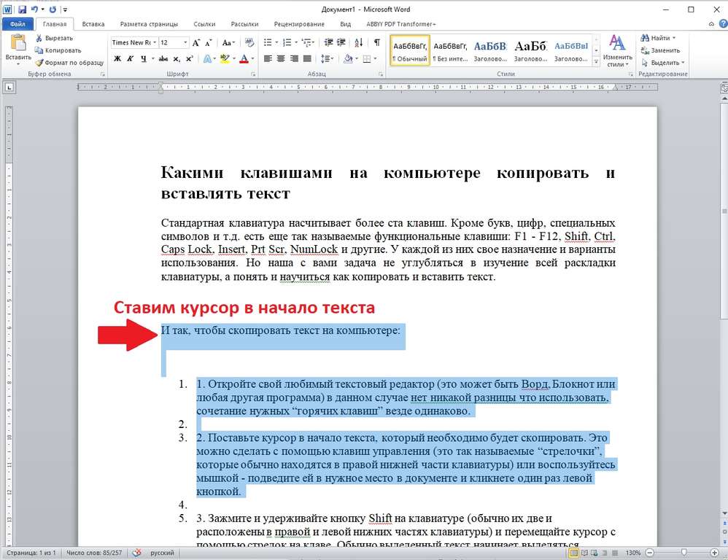
Task: Center-align the paragraph text
Action: click(x=281, y=59)
